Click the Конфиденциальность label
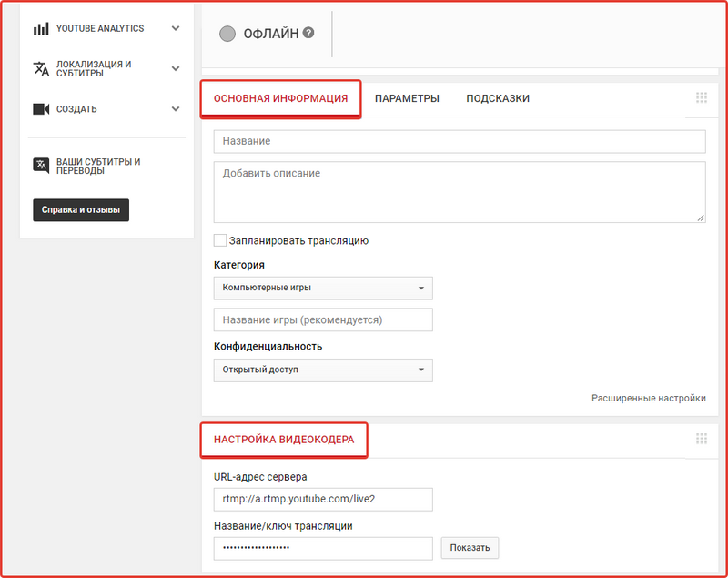This screenshot has width=728, height=578. tap(268, 346)
